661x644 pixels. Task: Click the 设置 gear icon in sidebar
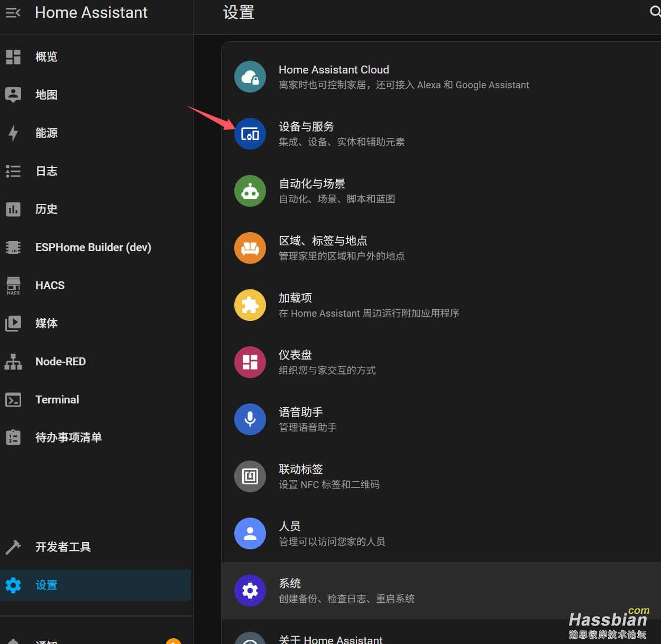(13, 585)
